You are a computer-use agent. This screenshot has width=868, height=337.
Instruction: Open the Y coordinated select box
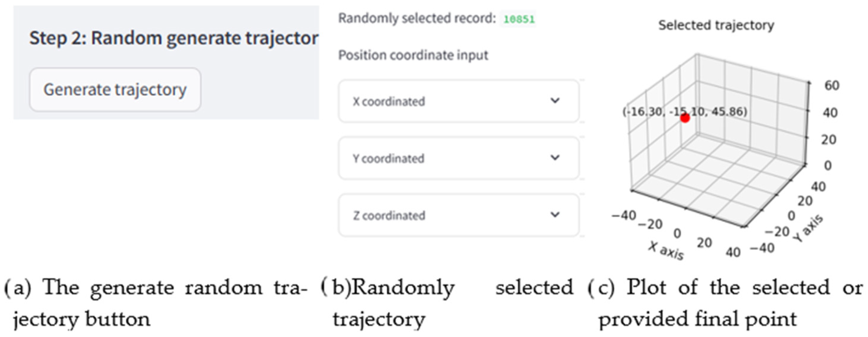pyautogui.click(x=458, y=158)
